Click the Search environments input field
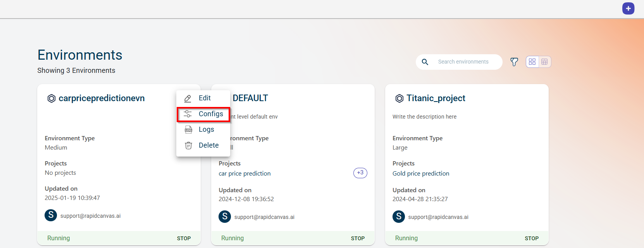Screen dimensions: 644x248 tap(467, 62)
